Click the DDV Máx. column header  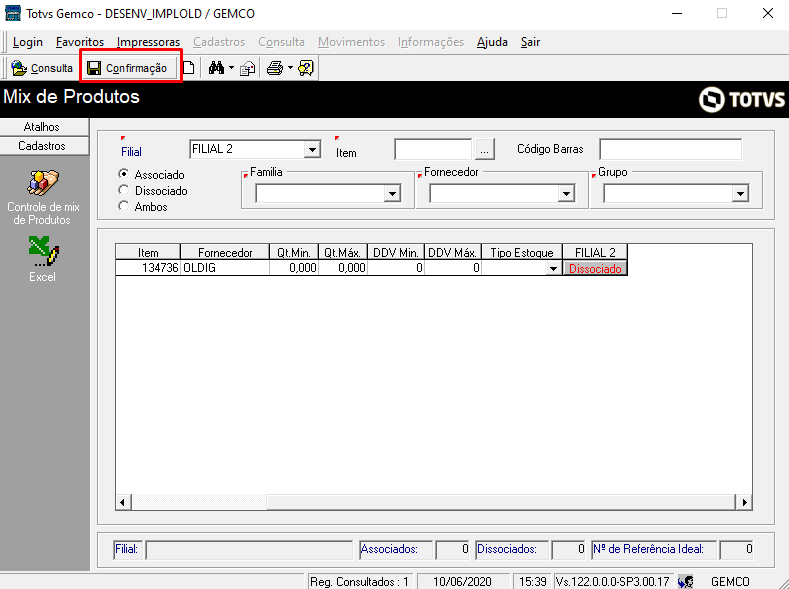(x=453, y=253)
